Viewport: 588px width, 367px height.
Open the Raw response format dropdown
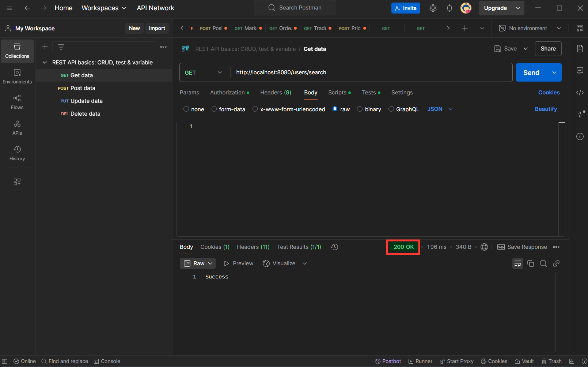point(198,263)
